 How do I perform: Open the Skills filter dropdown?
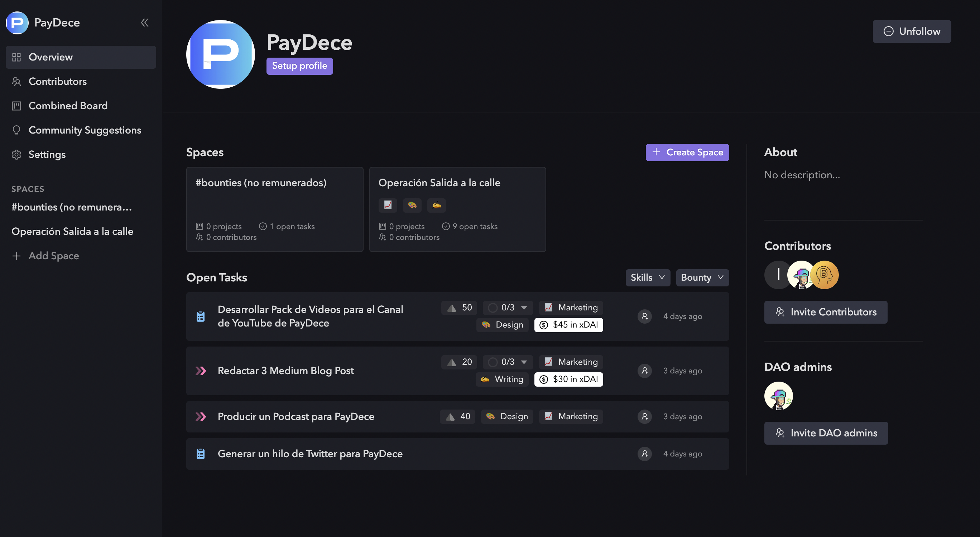pyautogui.click(x=648, y=277)
